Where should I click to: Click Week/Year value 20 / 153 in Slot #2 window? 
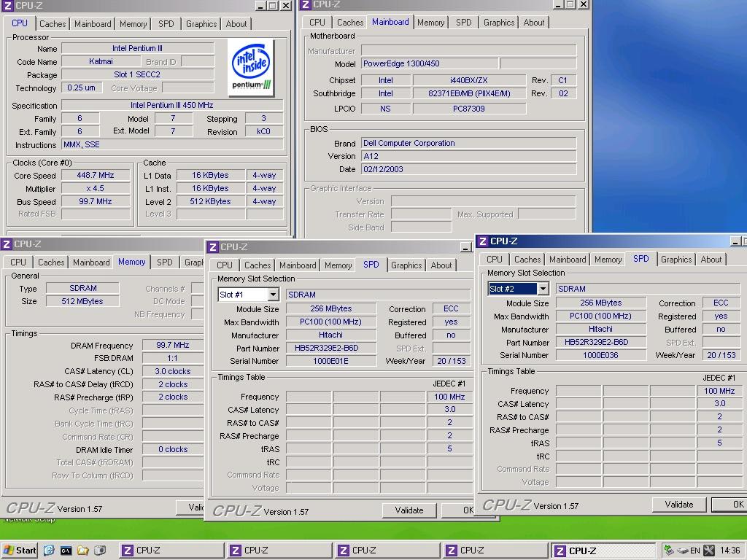pos(721,355)
